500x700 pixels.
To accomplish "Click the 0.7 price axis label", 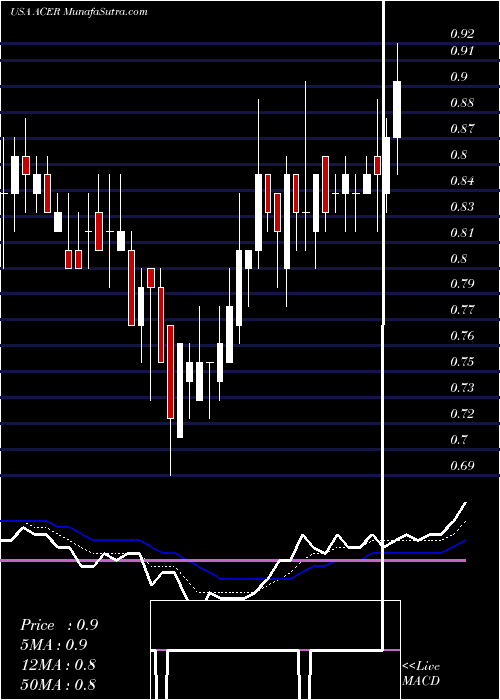I will pyautogui.click(x=459, y=440).
